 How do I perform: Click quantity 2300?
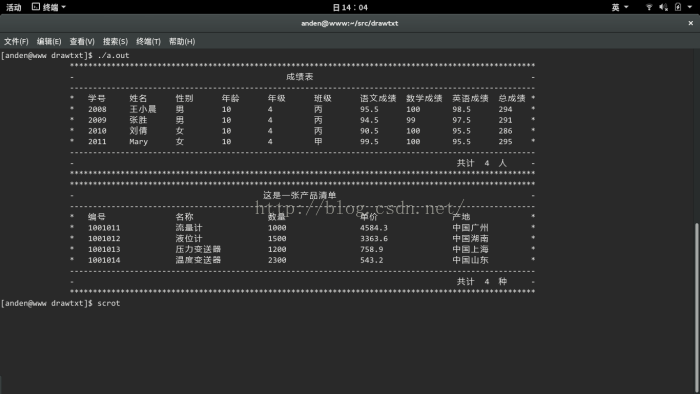coord(277,260)
